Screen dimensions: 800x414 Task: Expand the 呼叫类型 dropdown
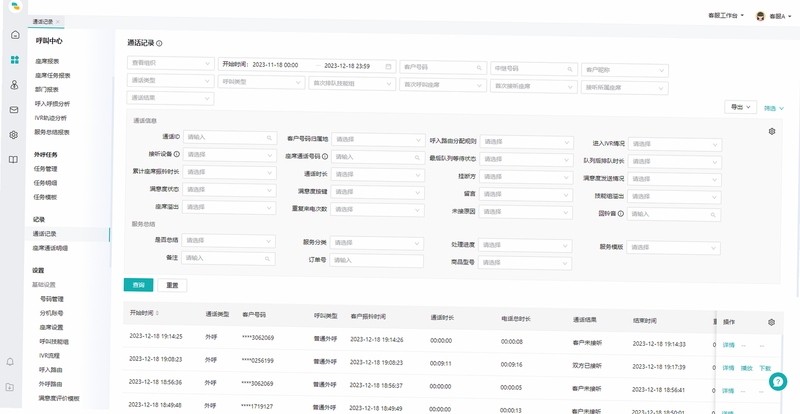click(x=261, y=82)
